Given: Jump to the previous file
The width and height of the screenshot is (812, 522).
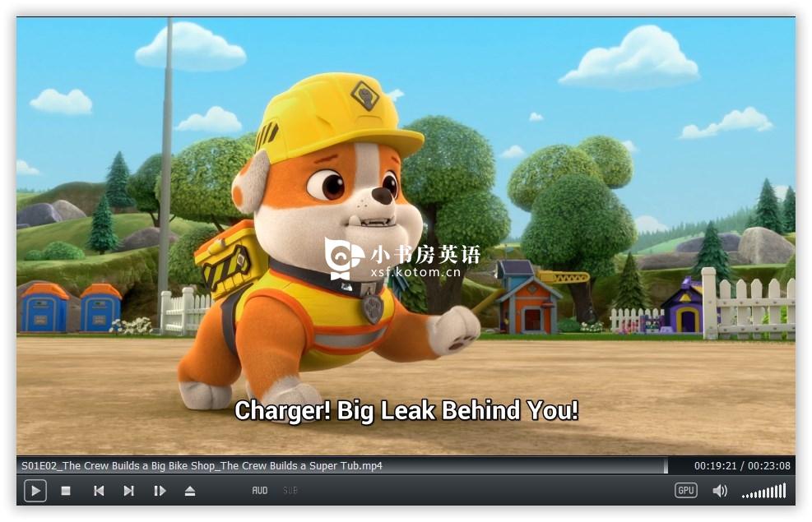Looking at the screenshot, I should 99,491.
